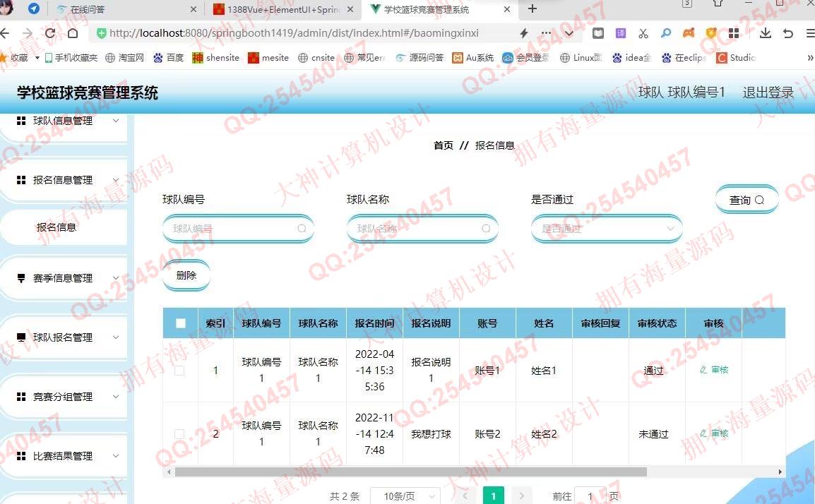Open the shensite bookmark
This screenshot has width=815, height=504.
(215, 58)
